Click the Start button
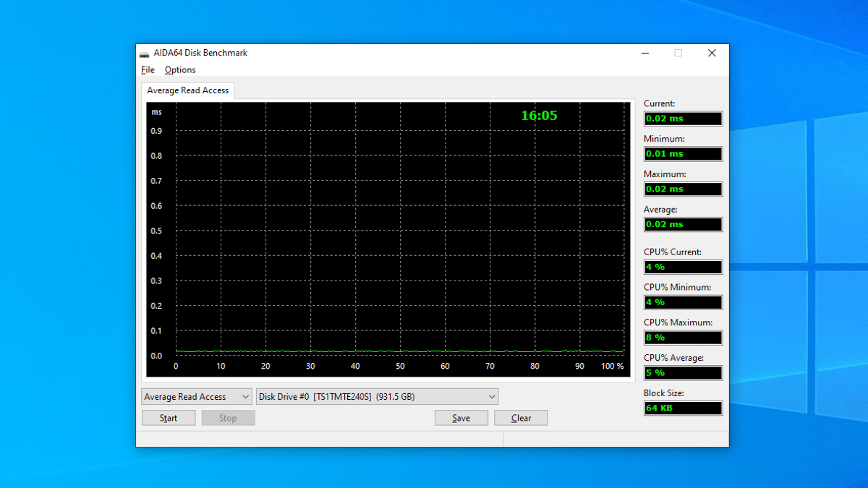Screen dimensions: 868x488 click(x=169, y=418)
